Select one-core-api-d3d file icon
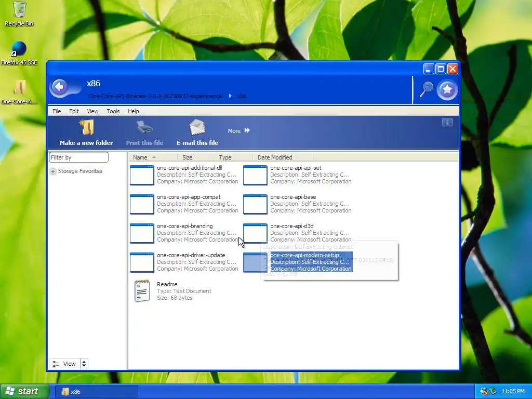Image resolution: width=532 pixels, height=399 pixels. tap(255, 233)
